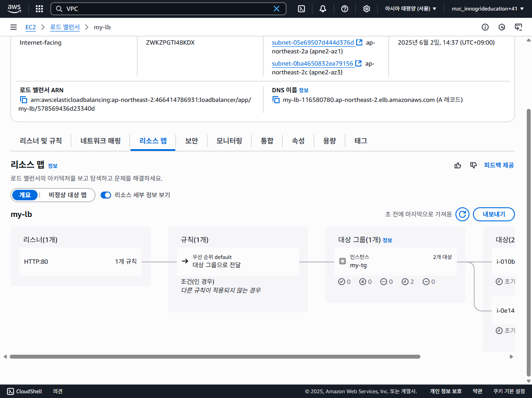Click the 내보내기 export button
The width and height of the screenshot is (532, 398).
[x=494, y=214]
